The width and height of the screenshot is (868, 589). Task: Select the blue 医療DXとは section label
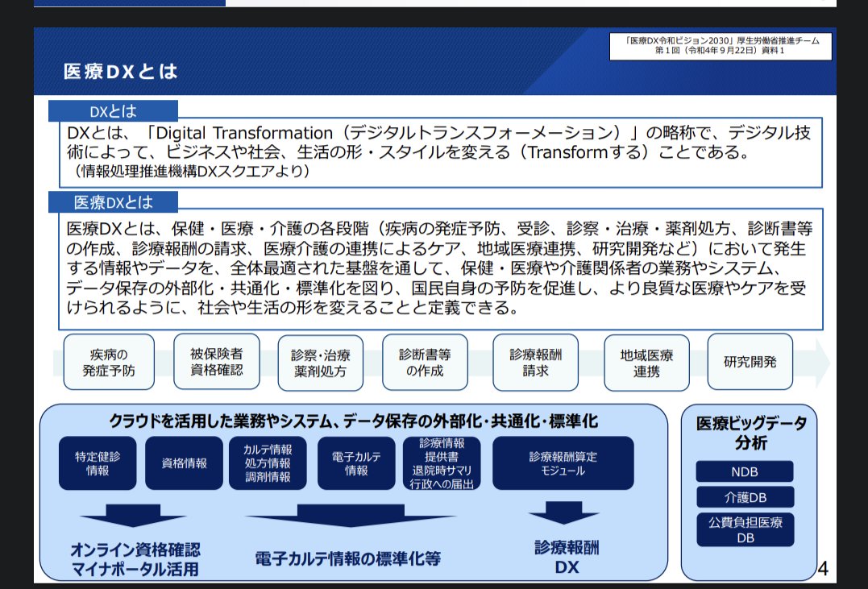pos(113,202)
